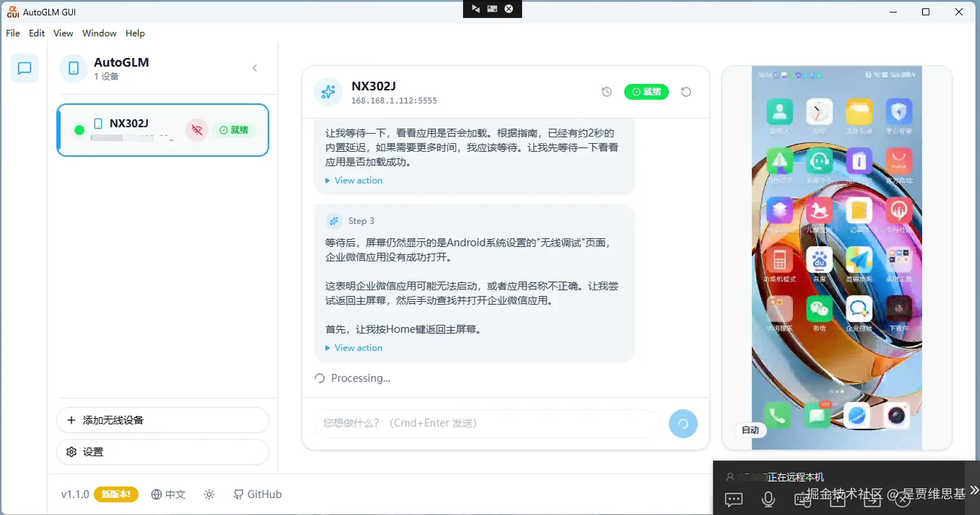Screen dimensions: 980x515
Task: Open the Edit menu
Action: (x=36, y=33)
